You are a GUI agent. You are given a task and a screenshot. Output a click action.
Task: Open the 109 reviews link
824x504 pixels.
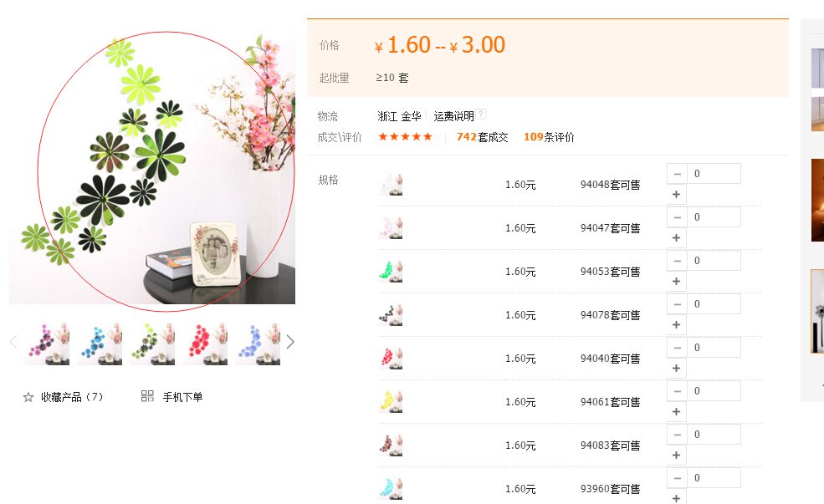click(549, 137)
